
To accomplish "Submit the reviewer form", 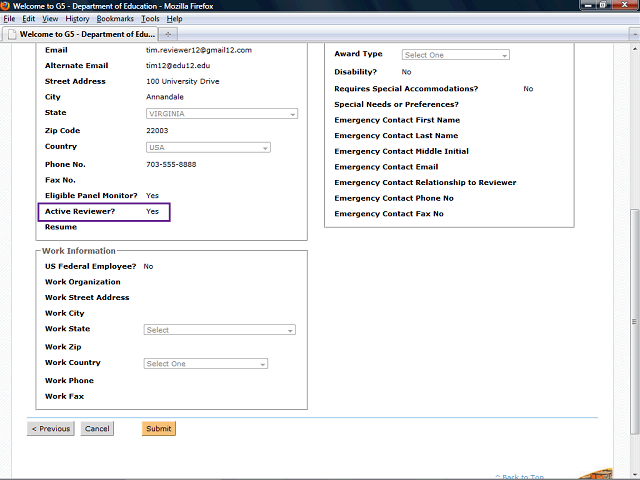I will pos(158,429).
